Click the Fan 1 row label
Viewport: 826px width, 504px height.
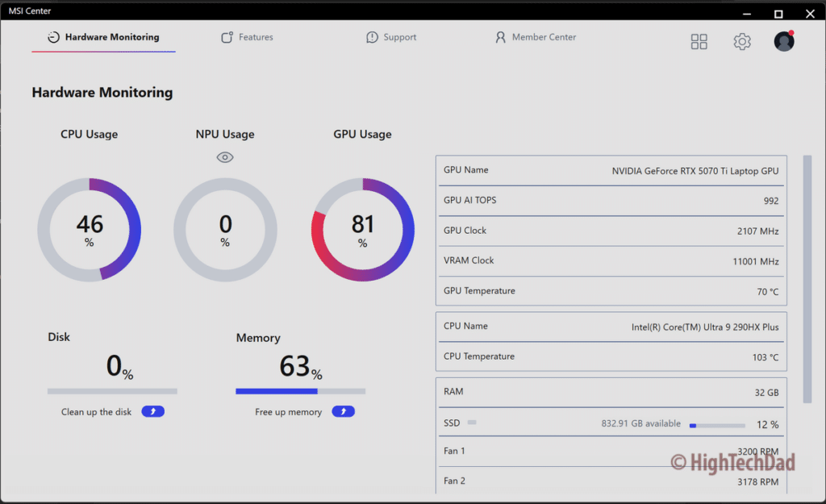click(x=454, y=451)
